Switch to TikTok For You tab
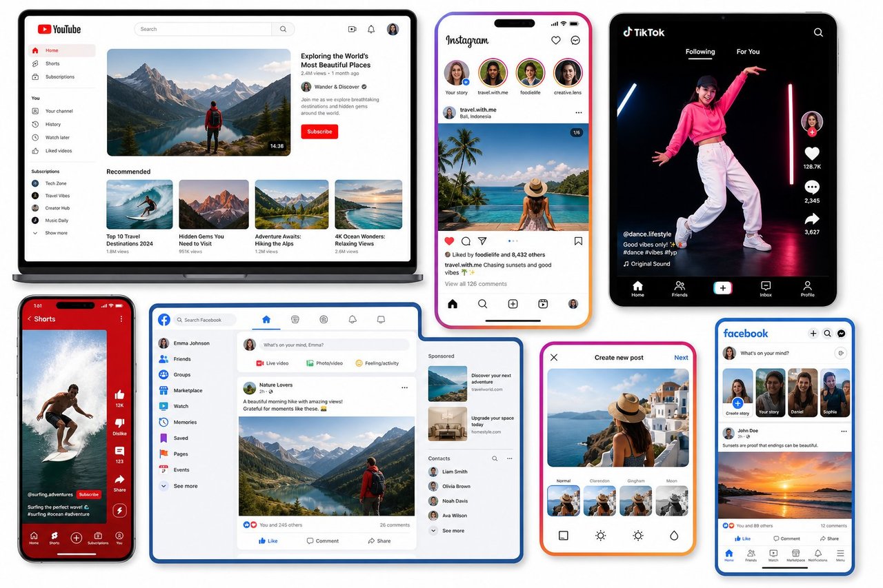 coord(748,52)
